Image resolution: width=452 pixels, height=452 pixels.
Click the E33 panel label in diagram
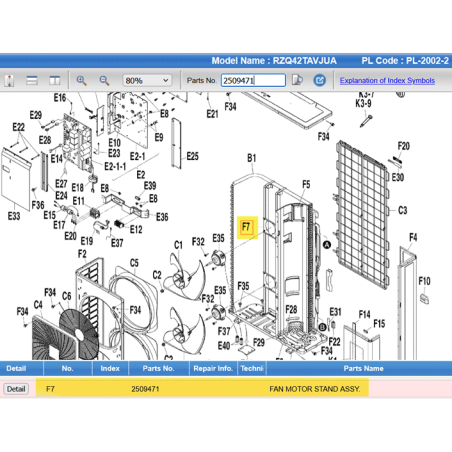[x=14, y=216]
